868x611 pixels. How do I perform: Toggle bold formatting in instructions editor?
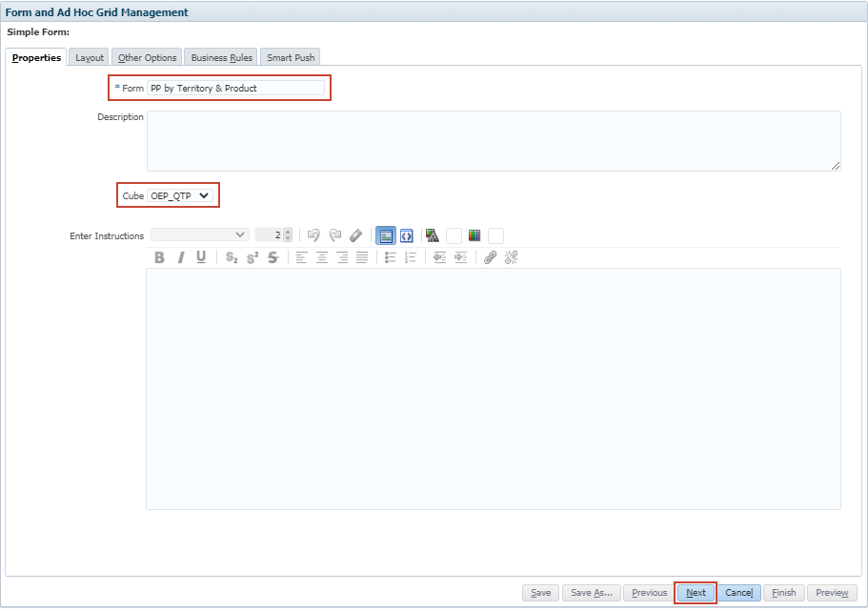(x=159, y=256)
